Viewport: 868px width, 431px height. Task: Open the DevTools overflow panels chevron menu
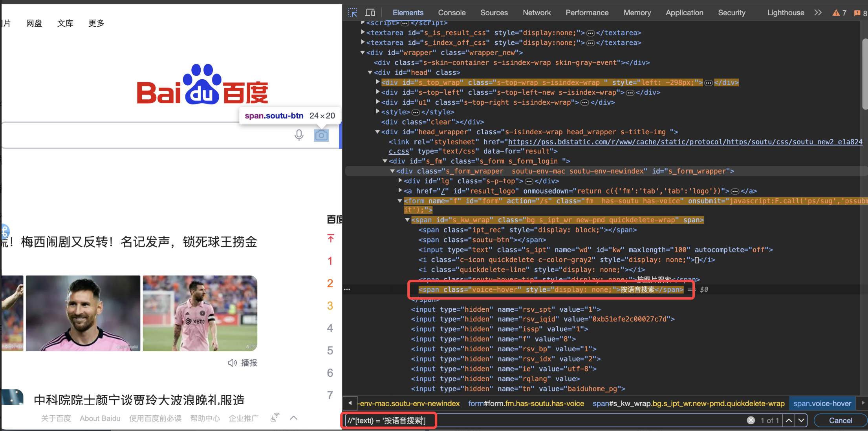tap(818, 12)
